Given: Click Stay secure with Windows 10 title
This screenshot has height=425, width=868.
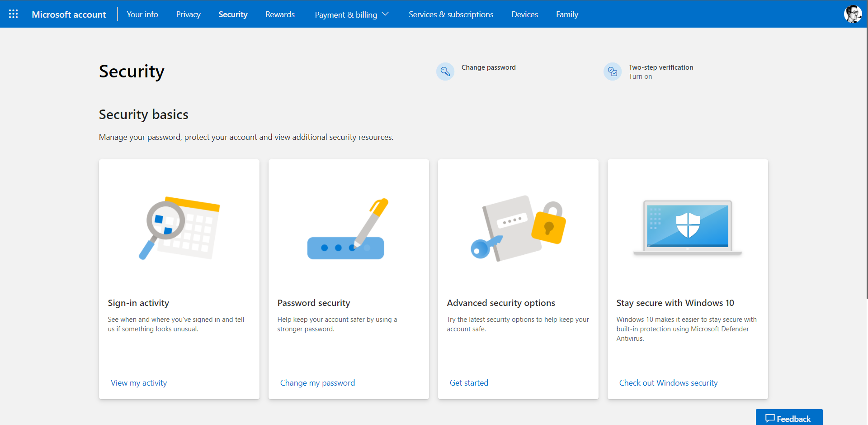Looking at the screenshot, I should coord(675,303).
